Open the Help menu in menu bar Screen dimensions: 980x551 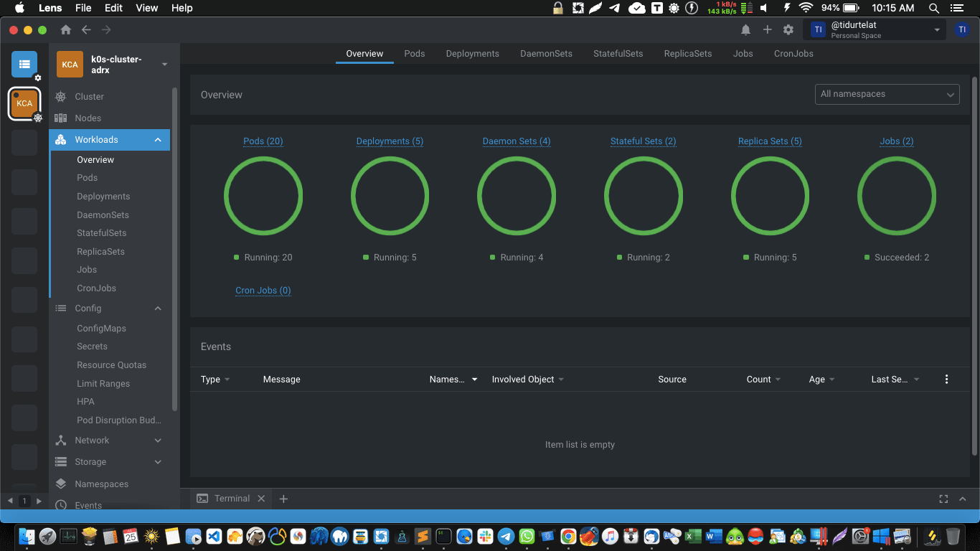pos(182,8)
